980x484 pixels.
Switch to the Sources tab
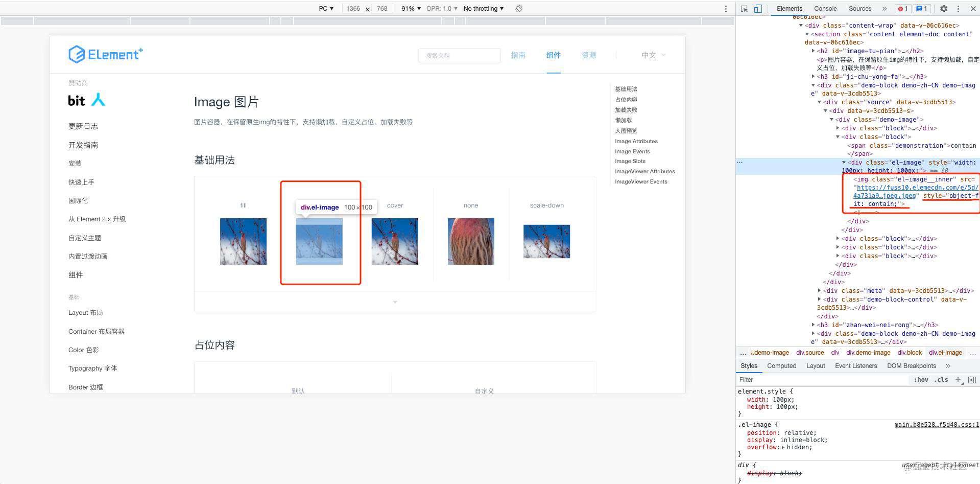pyautogui.click(x=860, y=9)
